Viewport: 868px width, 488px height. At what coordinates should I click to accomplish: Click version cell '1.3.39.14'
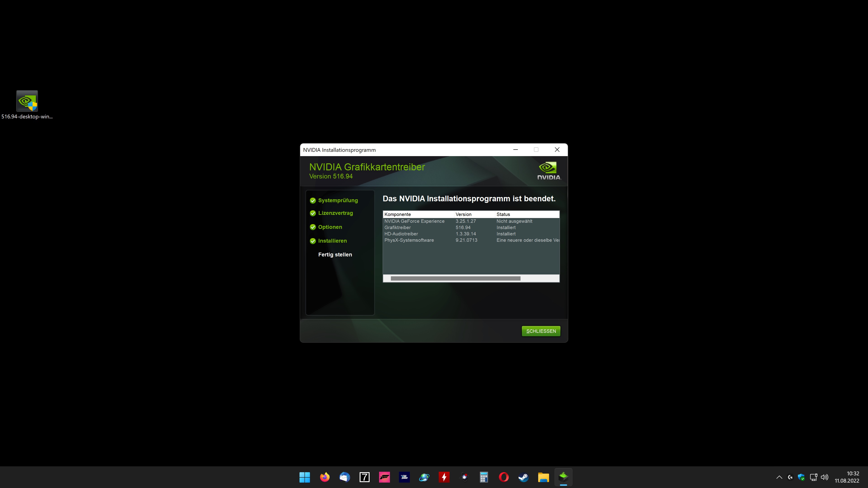[466, 234]
